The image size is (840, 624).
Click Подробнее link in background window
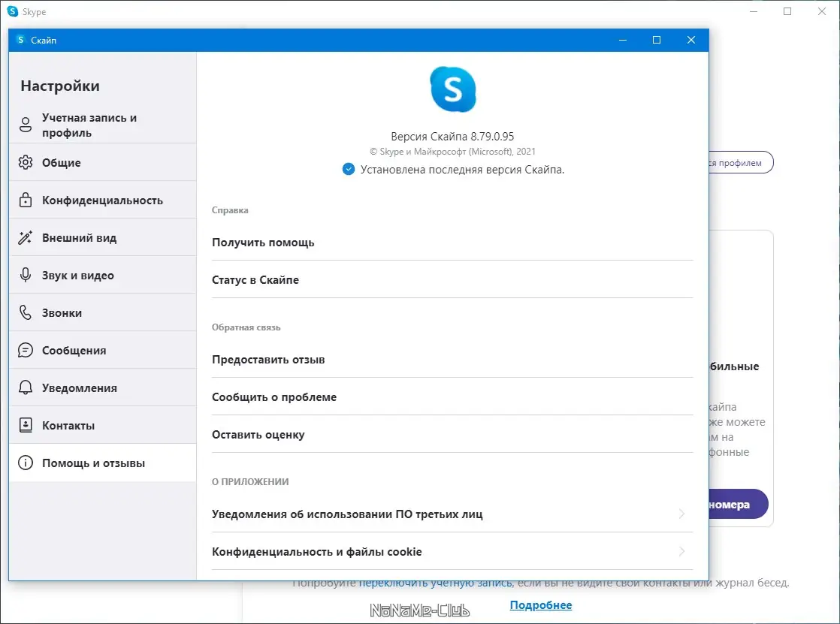[540, 604]
